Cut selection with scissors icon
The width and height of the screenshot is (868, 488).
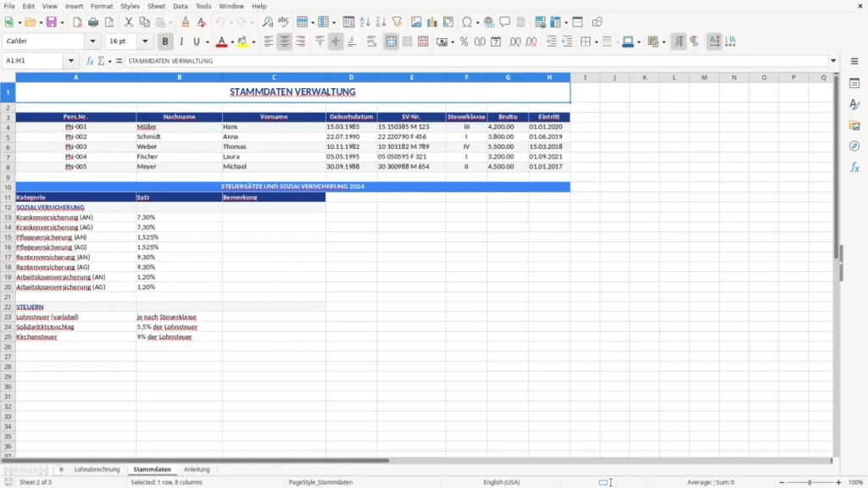129,22
